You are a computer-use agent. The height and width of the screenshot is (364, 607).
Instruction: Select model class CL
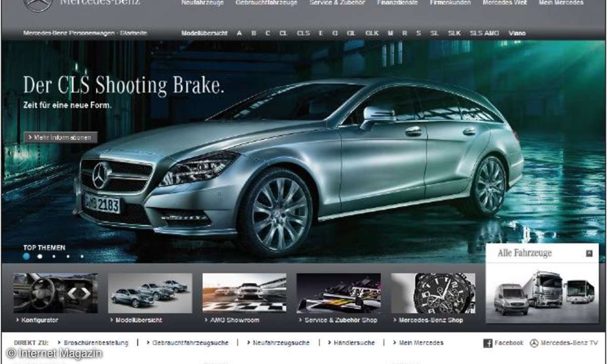(x=283, y=33)
